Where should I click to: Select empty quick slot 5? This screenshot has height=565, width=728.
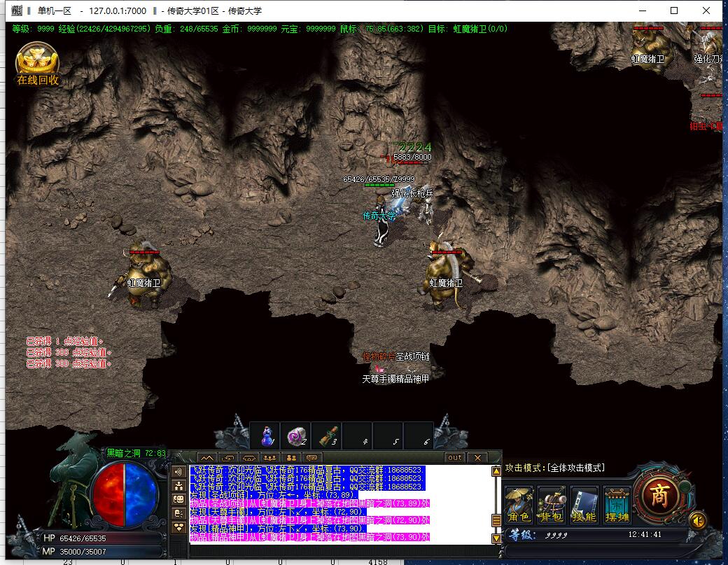click(388, 436)
